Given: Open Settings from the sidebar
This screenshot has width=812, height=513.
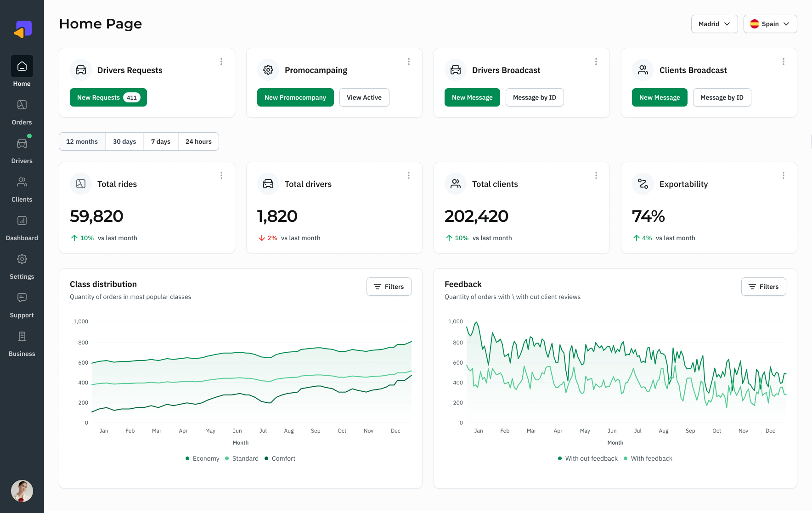Looking at the screenshot, I should [x=22, y=267].
